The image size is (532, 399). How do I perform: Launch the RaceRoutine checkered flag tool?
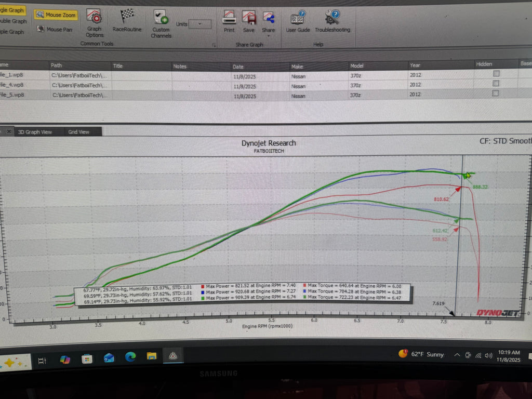click(x=127, y=21)
